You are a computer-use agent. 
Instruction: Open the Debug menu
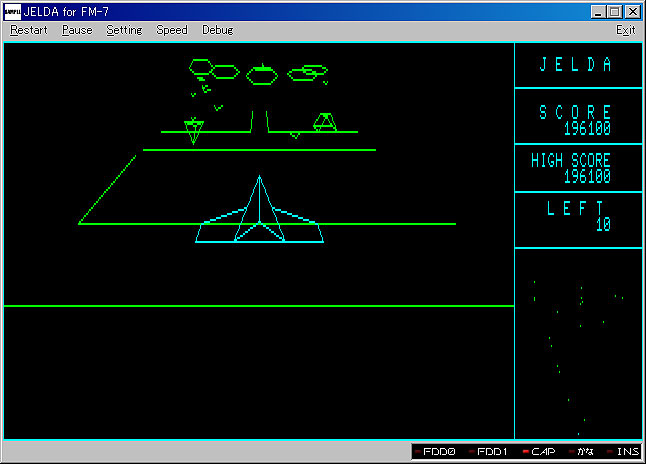pos(217,30)
